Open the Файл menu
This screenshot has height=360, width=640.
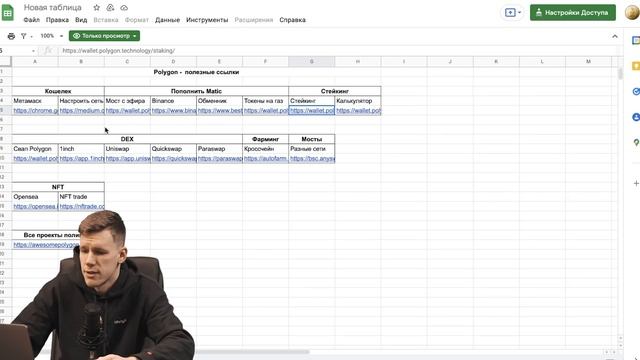click(x=31, y=20)
